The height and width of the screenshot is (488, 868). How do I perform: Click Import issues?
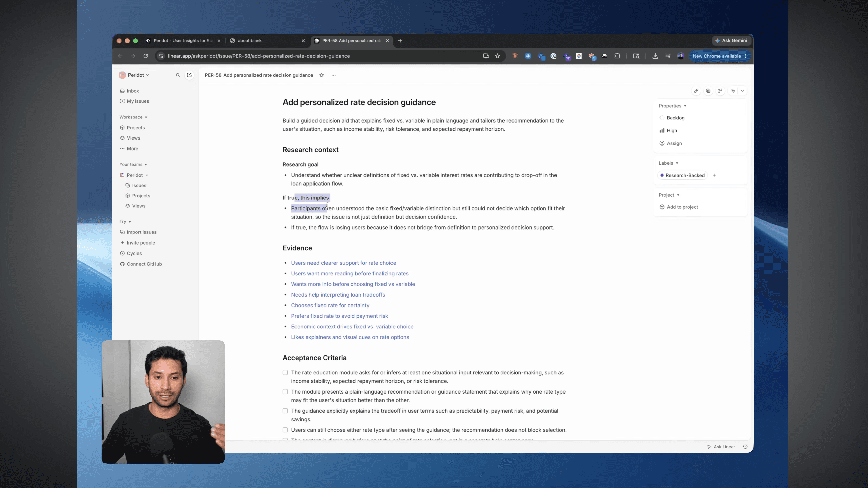(138, 232)
